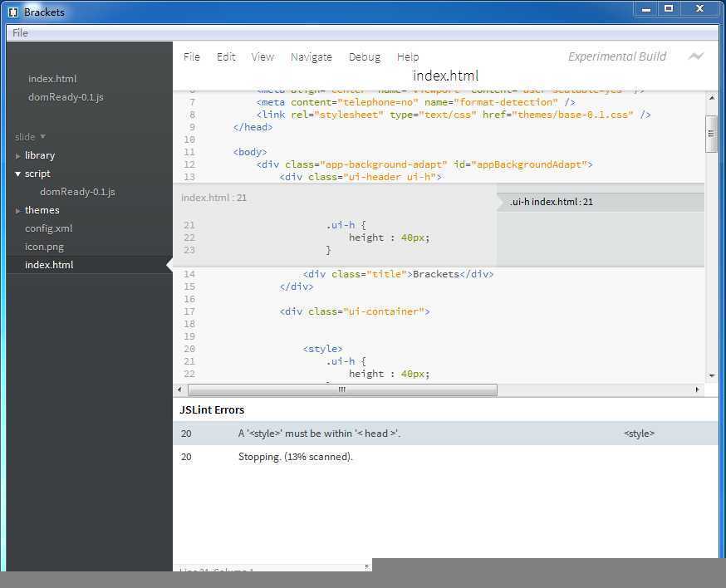726x588 pixels.
Task: Click the Brackets app icon in title bar
Action: coord(13,12)
